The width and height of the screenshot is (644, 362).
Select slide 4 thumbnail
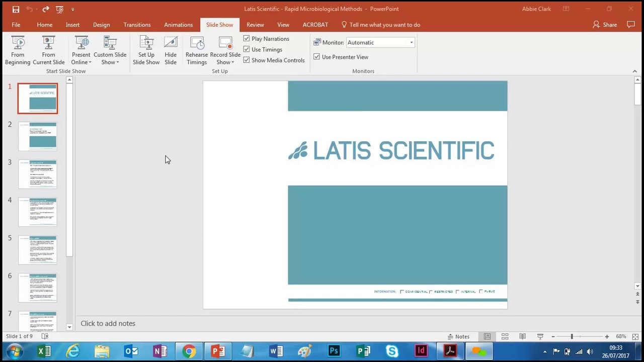click(38, 212)
